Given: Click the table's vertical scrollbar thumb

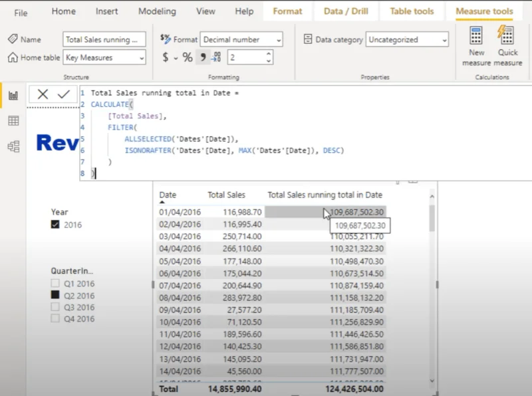Looking at the screenshot, I should tap(432, 218).
